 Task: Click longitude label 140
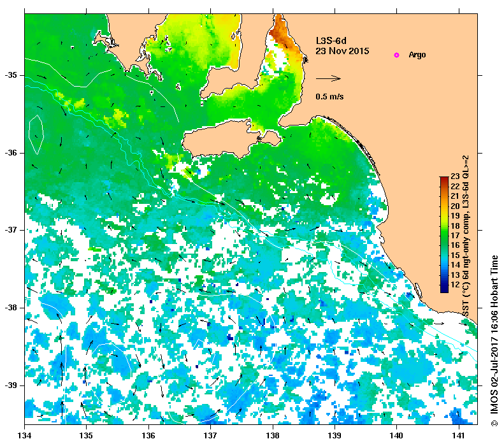397,436
